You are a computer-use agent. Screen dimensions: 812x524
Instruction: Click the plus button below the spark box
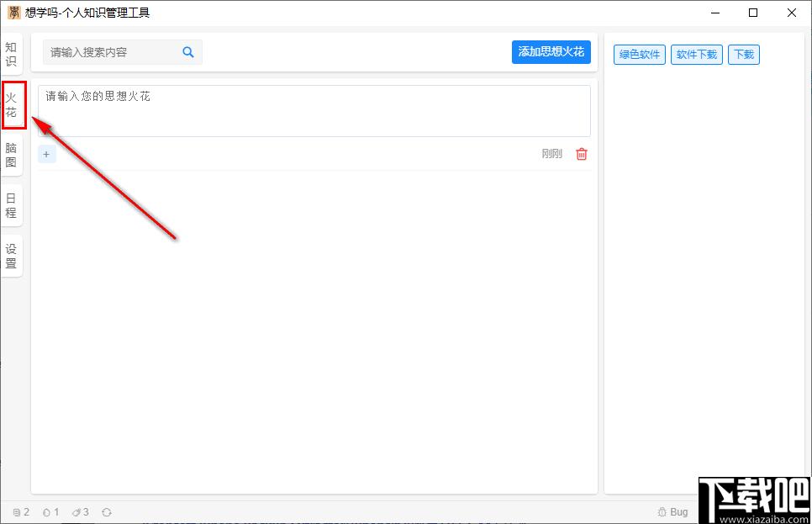(x=46, y=154)
